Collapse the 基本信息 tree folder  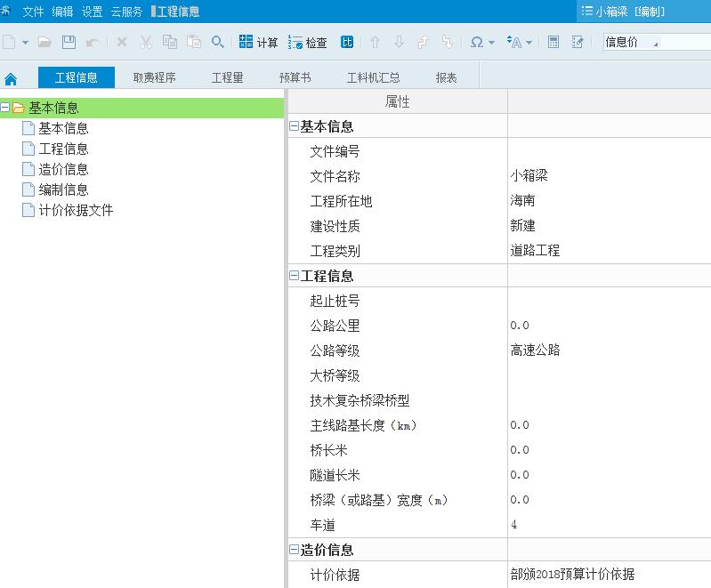pyautogui.click(x=4, y=108)
